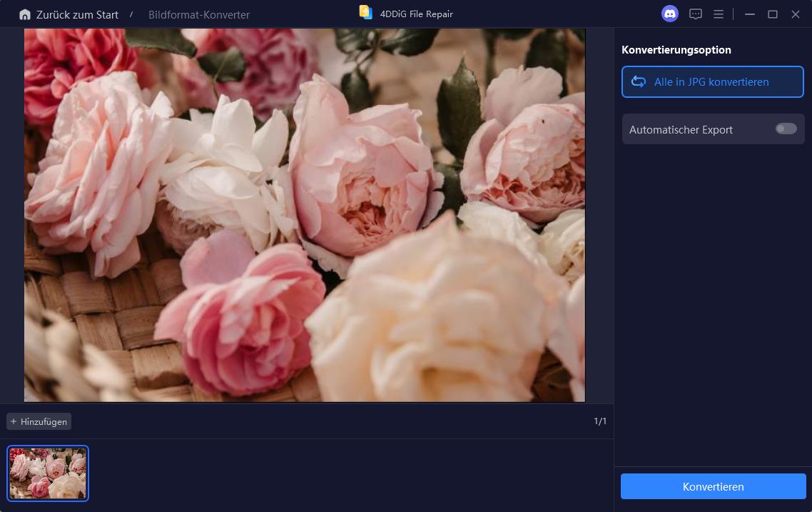The height and width of the screenshot is (512, 812).
Task: Click the 1/1 image counter
Action: (x=600, y=421)
